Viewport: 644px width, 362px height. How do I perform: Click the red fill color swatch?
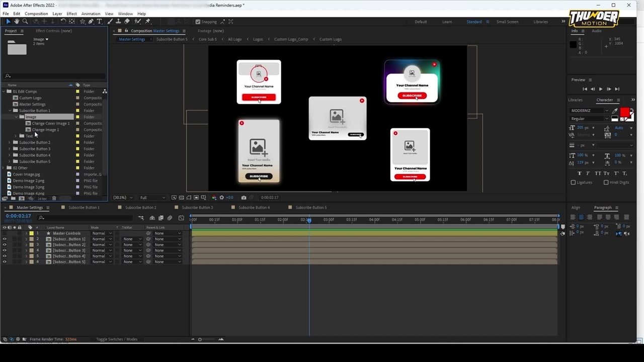coord(625,112)
